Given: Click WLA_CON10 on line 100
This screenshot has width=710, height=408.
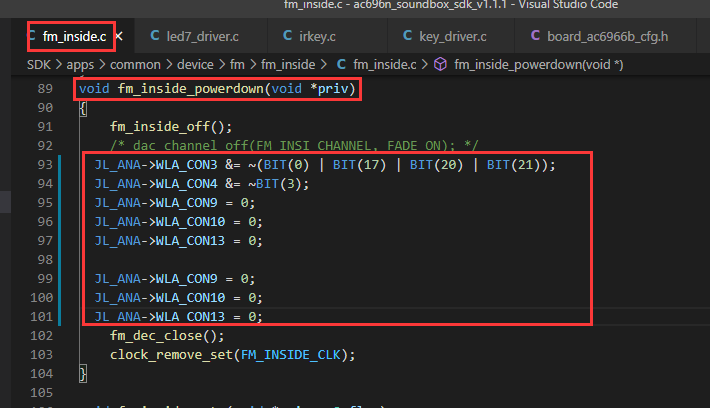Looking at the screenshot, I should pos(190,298).
